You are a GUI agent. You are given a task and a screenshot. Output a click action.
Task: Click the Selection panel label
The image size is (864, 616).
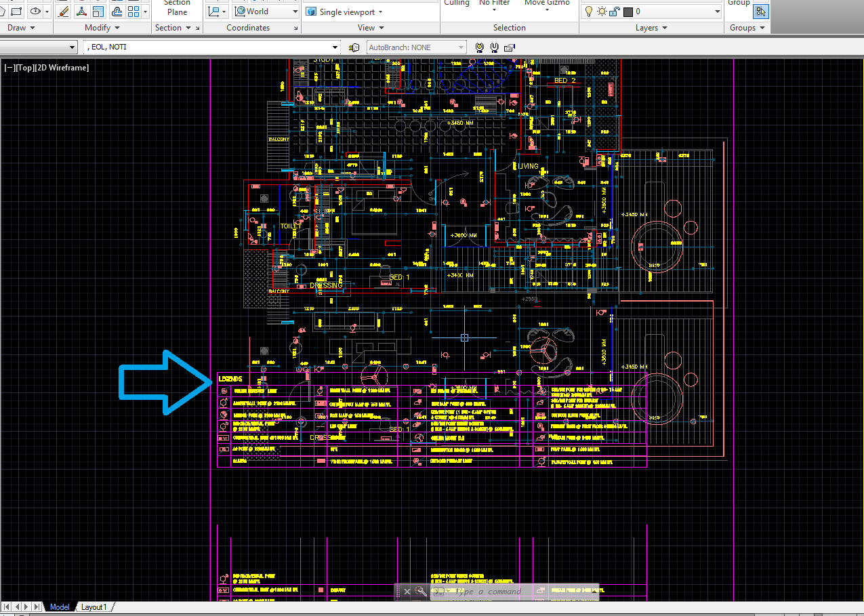point(510,28)
